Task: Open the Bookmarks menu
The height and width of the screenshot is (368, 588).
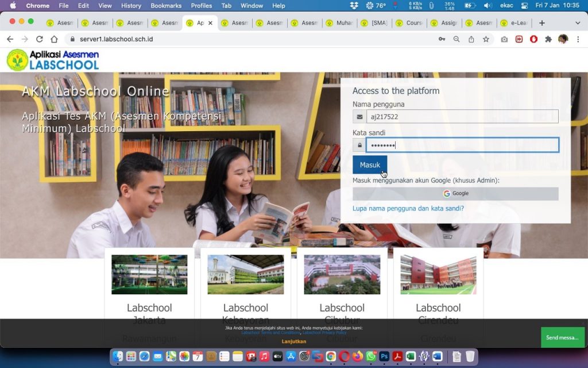Action: 166,6
